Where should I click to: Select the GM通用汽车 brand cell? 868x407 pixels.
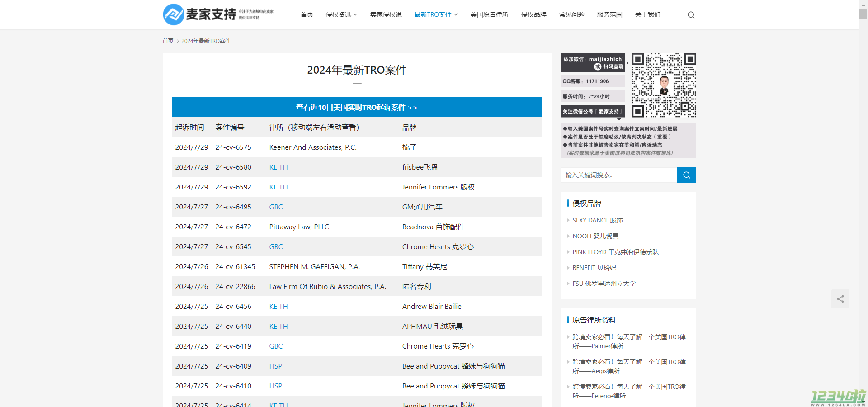[x=422, y=207]
